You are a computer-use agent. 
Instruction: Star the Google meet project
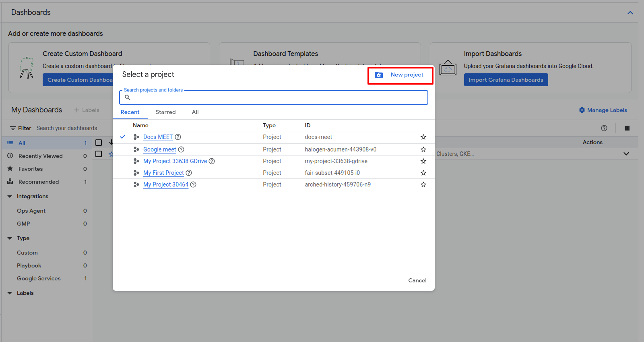coord(423,149)
